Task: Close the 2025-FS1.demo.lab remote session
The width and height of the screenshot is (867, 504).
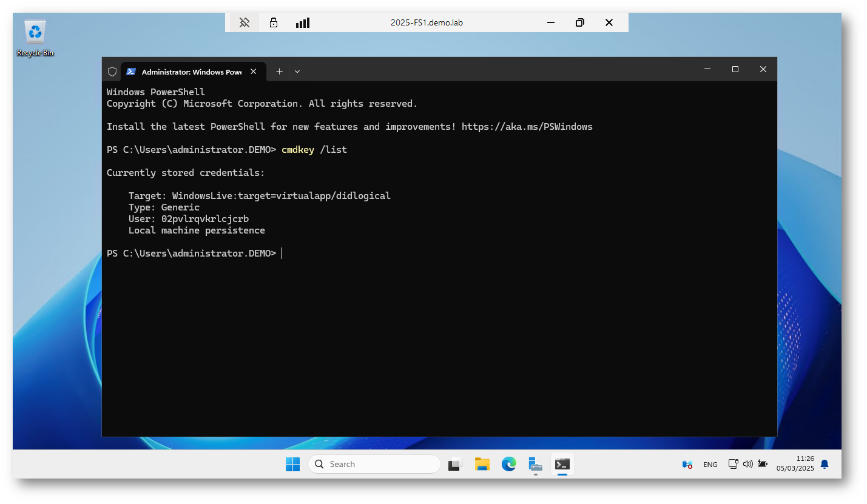Action: point(609,22)
